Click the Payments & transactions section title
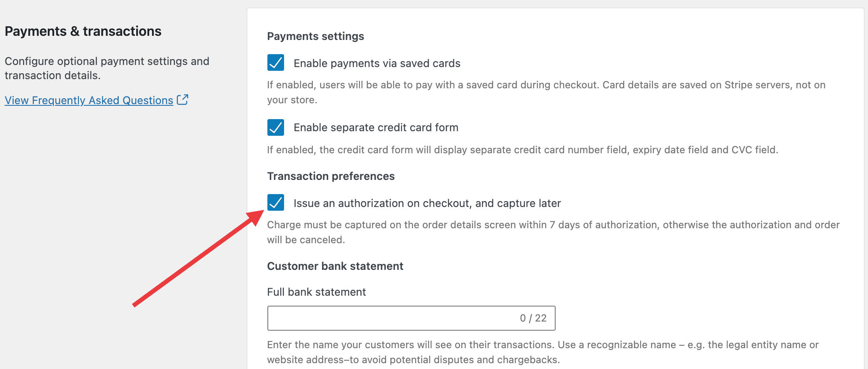 [x=83, y=31]
